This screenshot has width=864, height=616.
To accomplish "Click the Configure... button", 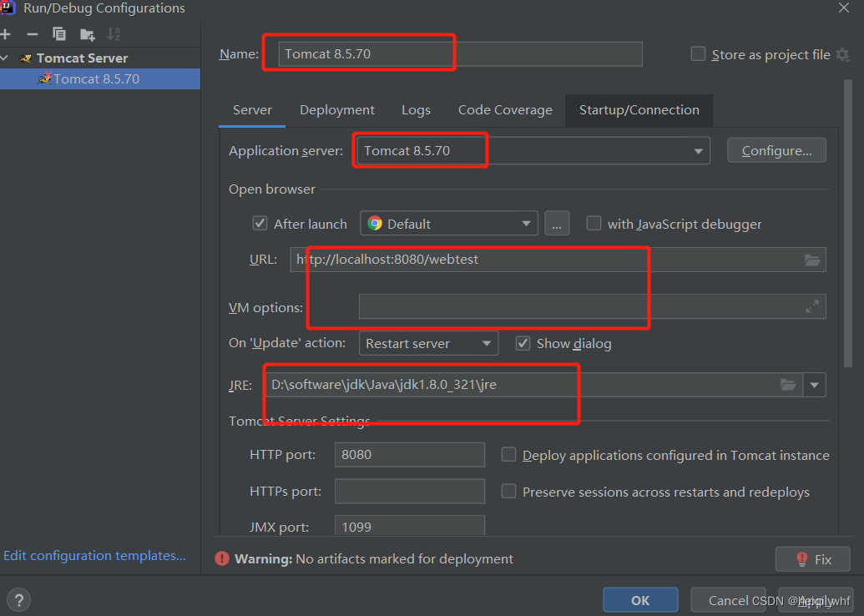I will coord(776,150).
